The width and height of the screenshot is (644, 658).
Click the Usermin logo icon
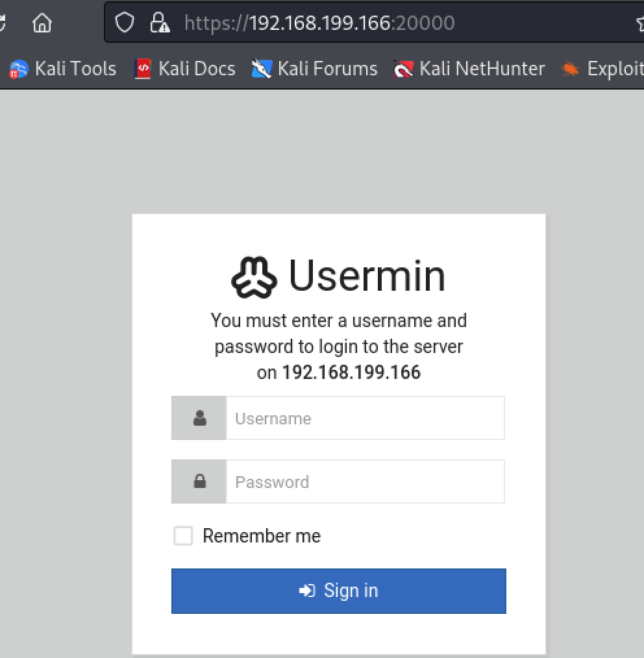[254, 277]
